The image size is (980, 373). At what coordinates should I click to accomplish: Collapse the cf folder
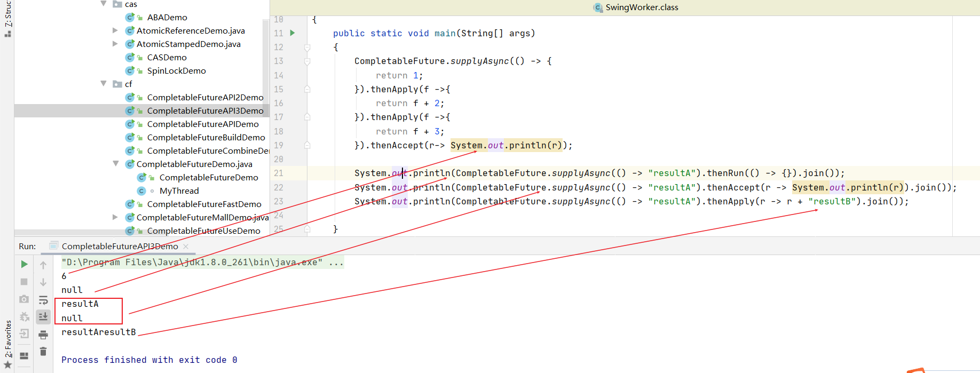coord(104,84)
